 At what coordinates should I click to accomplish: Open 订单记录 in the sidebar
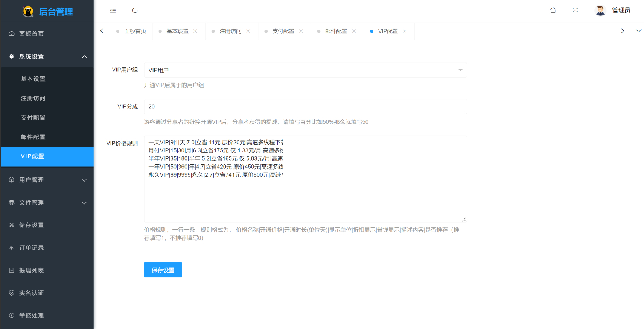tap(47, 248)
